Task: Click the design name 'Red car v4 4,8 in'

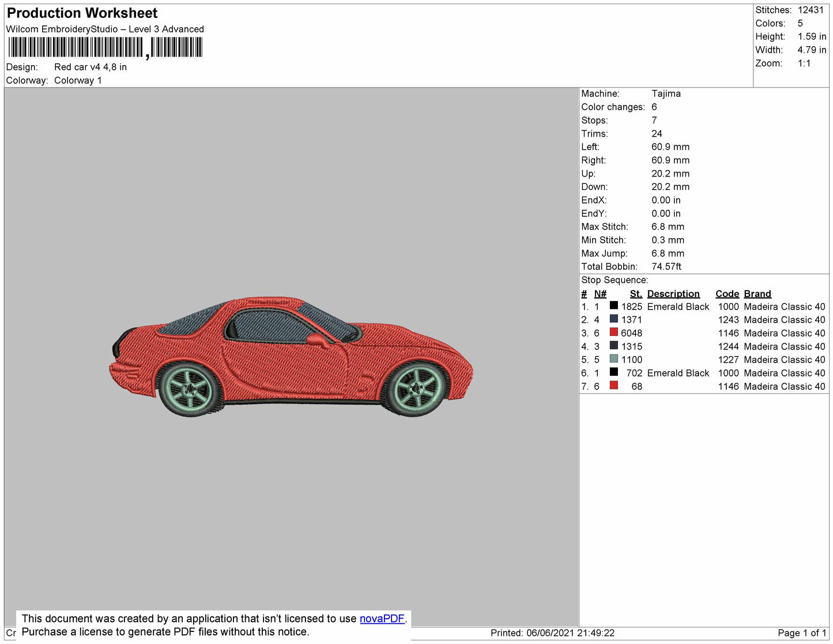Action: click(x=91, y=67)
